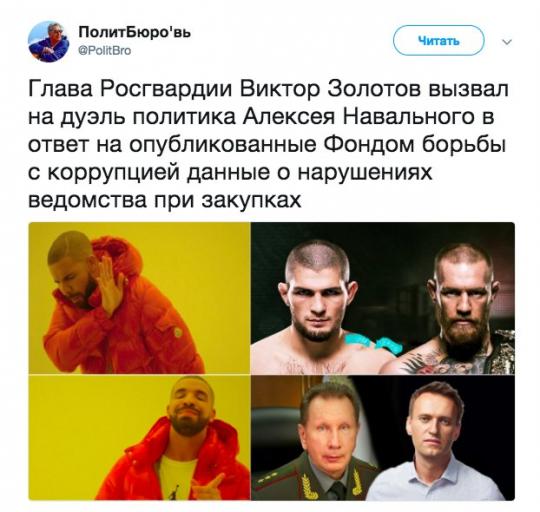Click the "Читать" follow button
This screenshot has height=512, width=540.
tap(439, 41)
